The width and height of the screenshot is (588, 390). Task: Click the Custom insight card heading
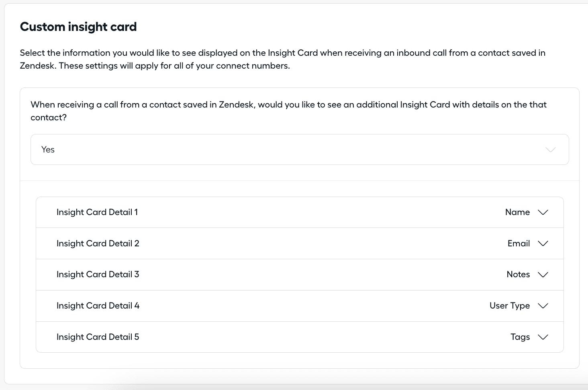click(78, 27)
